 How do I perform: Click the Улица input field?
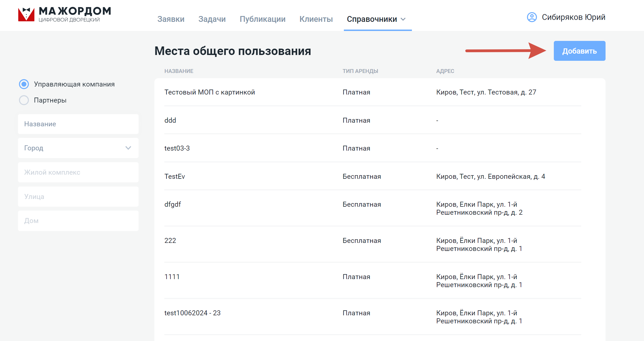pyautogui.click(x=78, y=197)
